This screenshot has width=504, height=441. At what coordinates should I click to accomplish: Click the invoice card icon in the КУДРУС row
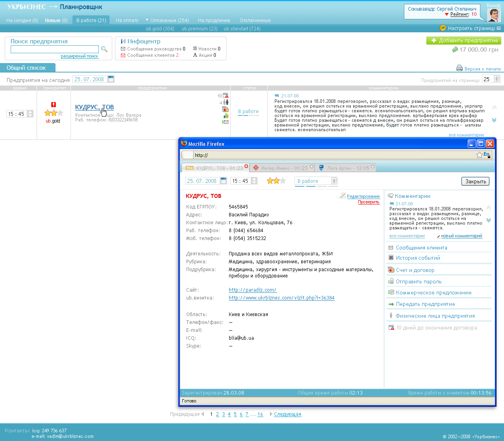[225, 109]
